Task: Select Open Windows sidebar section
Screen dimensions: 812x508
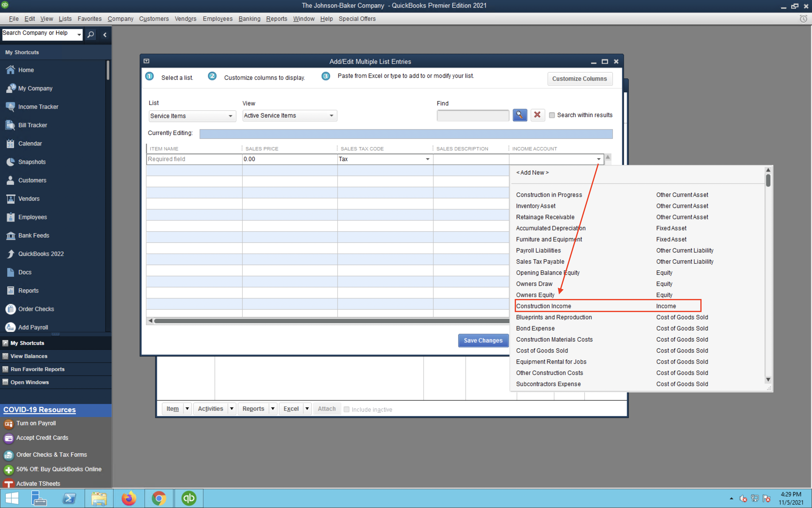Action: 56,382
